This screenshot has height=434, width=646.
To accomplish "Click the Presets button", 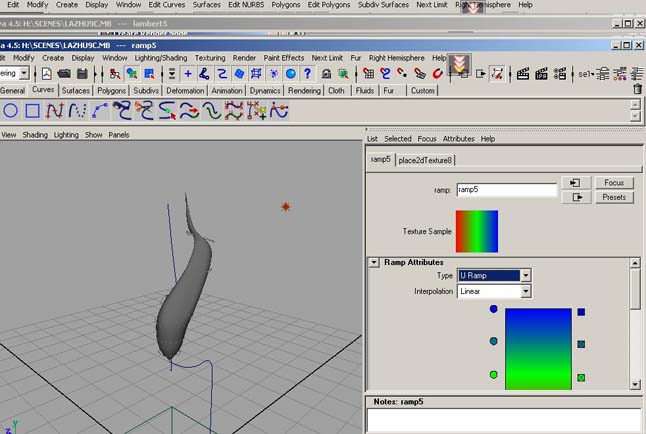I will tap(614, 197).
